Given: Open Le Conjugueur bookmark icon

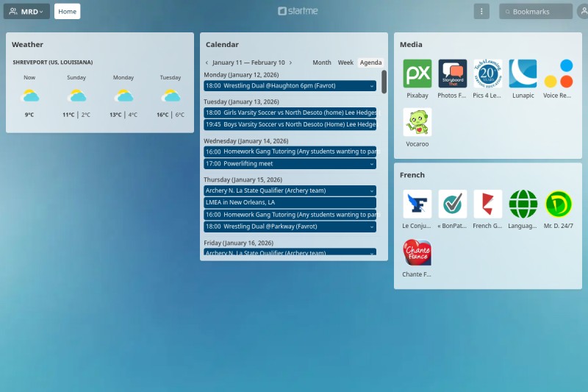Looking at the screenshot, I should click(x=417, y=204).
